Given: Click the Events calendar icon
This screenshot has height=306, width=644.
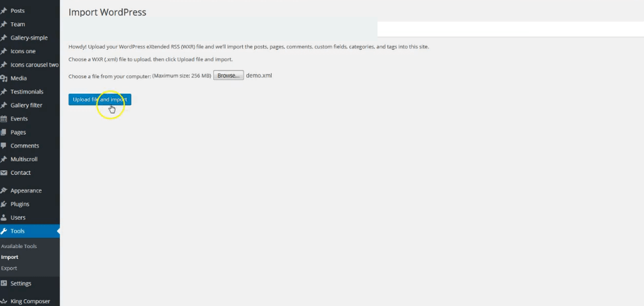Looking at the screenshot, I should [4, 118].
